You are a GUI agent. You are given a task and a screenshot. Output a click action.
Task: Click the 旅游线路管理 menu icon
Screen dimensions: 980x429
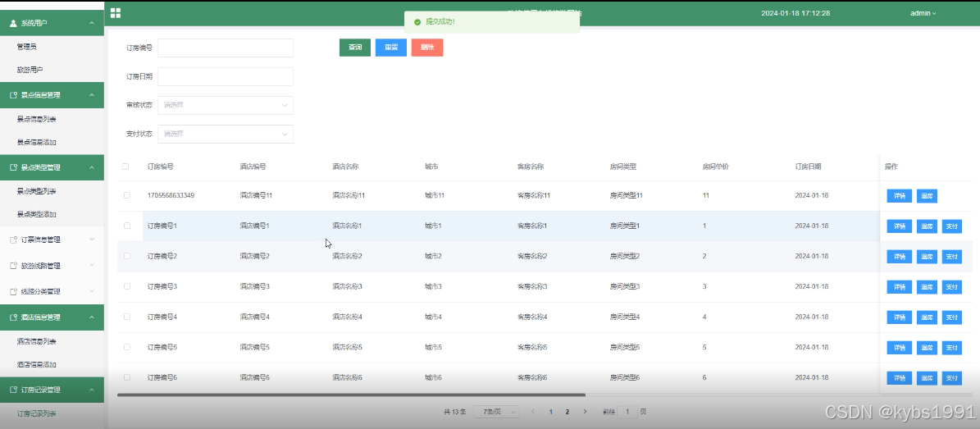(14, 266)
